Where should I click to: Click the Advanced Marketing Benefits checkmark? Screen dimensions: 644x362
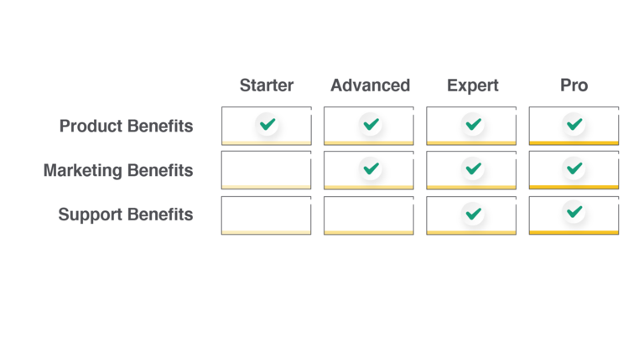point(371,168)
